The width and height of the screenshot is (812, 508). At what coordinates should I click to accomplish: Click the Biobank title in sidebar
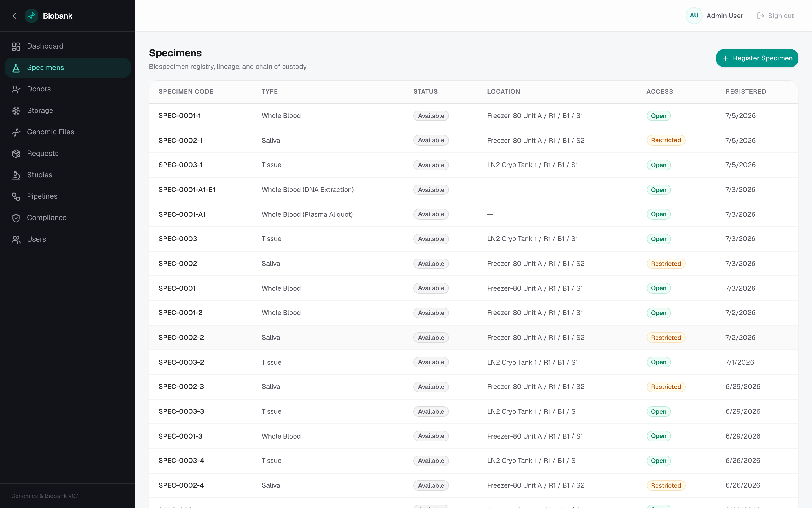pos(58,16)
